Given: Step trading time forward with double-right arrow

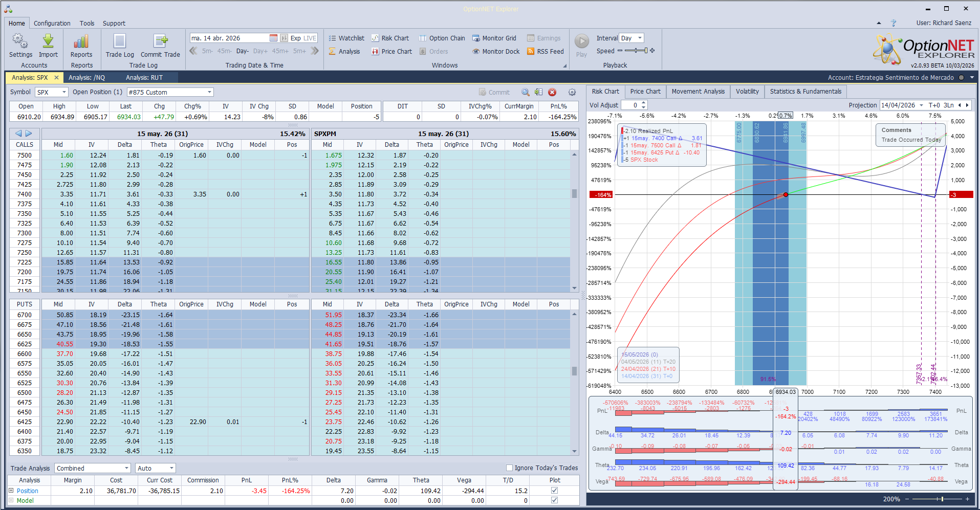Looking at the screenshot, I should (x=315, y=51).
